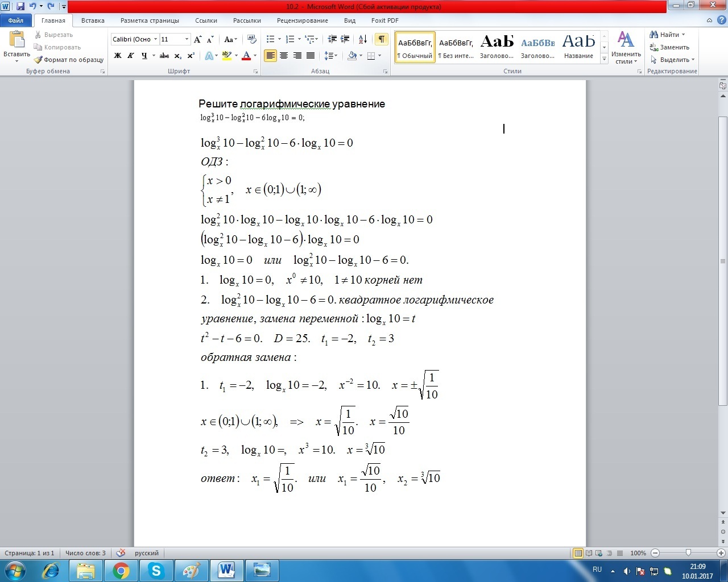Open the borders dropdown
The width and height of the screenshot is (728, 582).
tap(379, 56)
